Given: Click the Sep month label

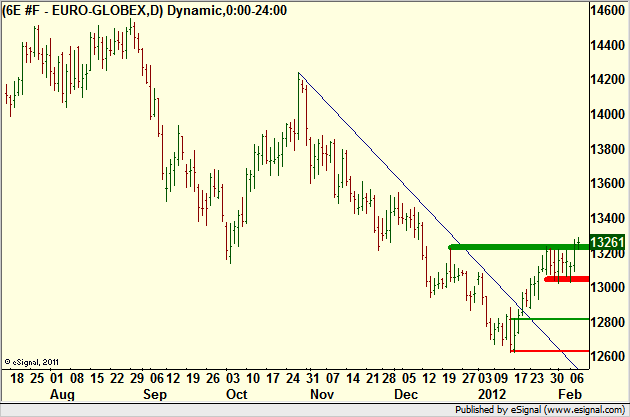Looking at the screenshot, I should (x=154, y=395).
